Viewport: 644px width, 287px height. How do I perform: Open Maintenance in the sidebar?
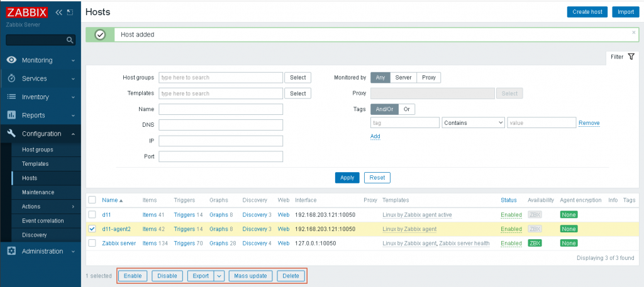38,192
